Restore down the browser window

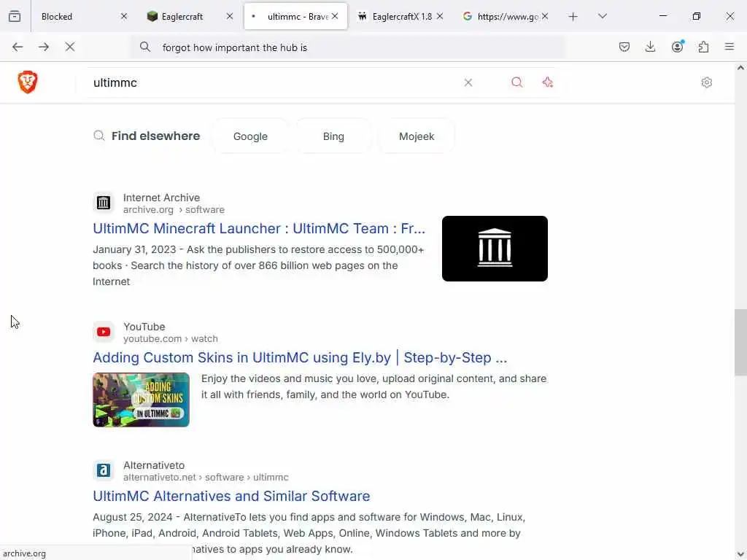coord(697,16)
